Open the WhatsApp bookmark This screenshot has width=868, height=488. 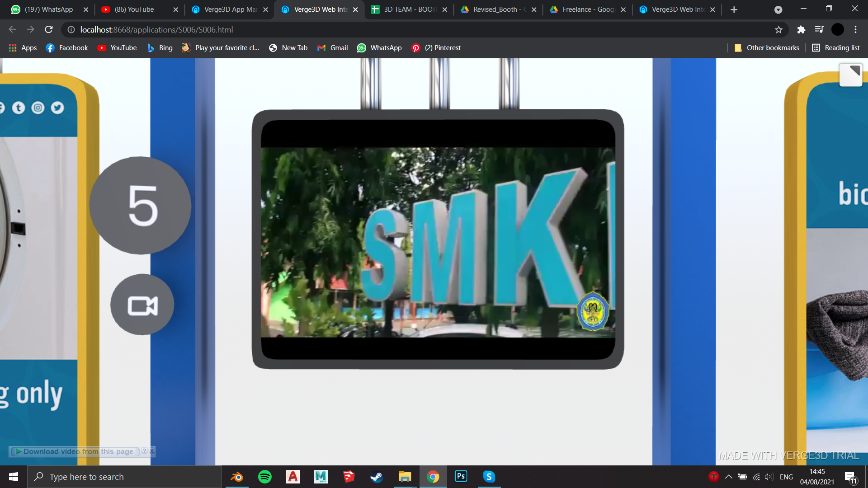pyautogui.click(x=379, y=48)
